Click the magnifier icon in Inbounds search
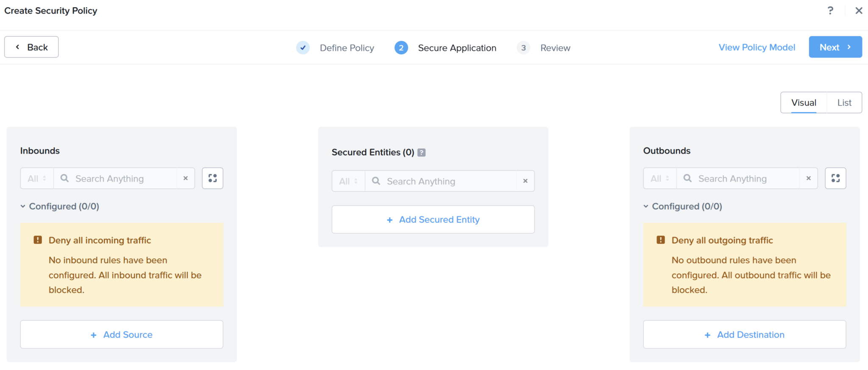This screenshot has width=868, height=370. [64, 178]
